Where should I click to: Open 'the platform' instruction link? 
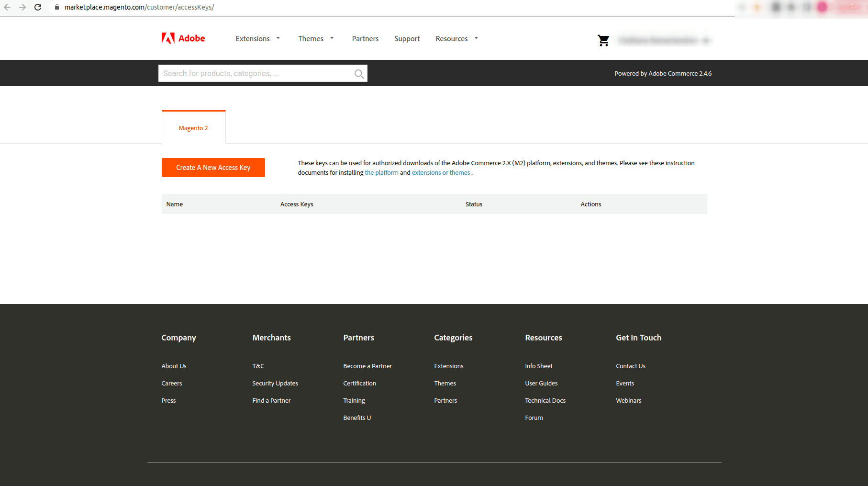381,173
